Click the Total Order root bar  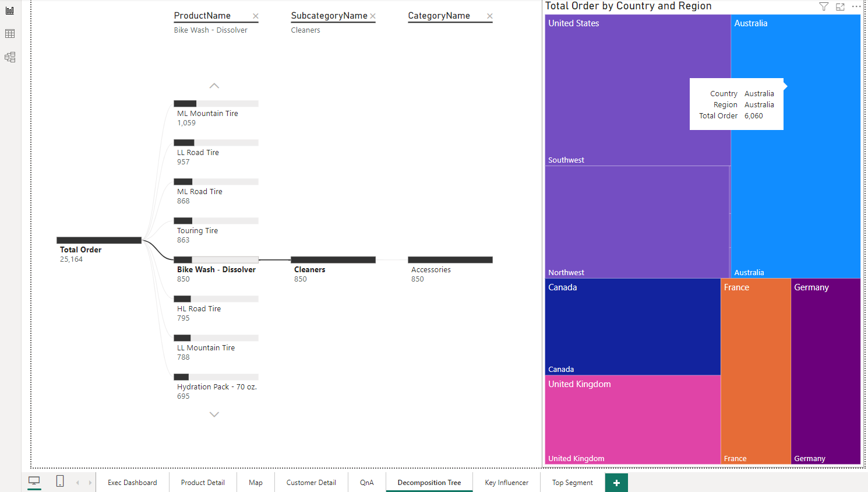coord(99,240)
